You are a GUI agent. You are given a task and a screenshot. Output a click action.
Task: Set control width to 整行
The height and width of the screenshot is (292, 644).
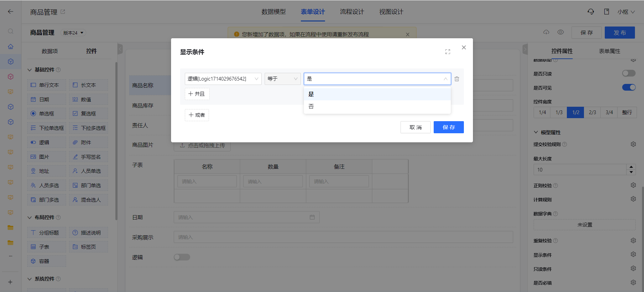627,112
